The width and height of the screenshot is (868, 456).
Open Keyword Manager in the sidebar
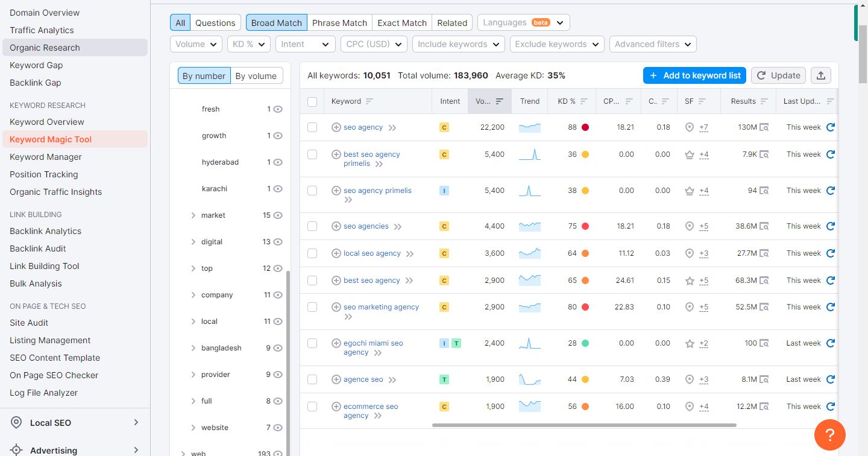pyautogui.click(x=46, y=157)
